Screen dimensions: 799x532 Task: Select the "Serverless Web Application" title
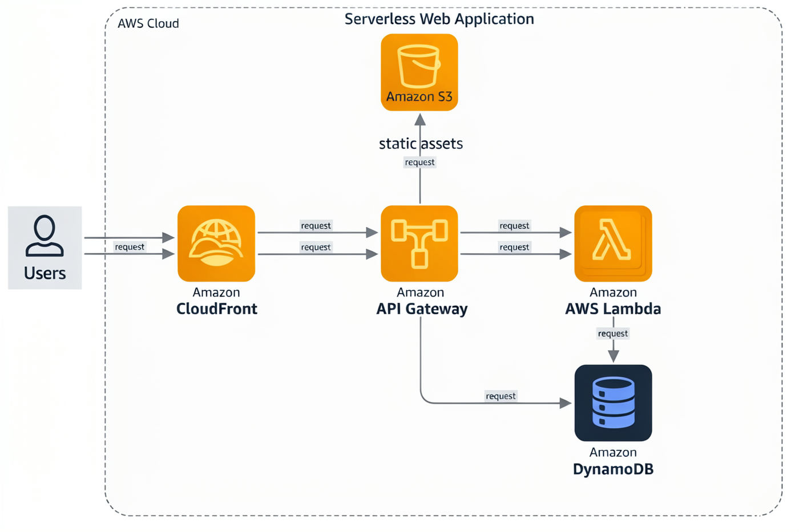[x=439, y=19]
